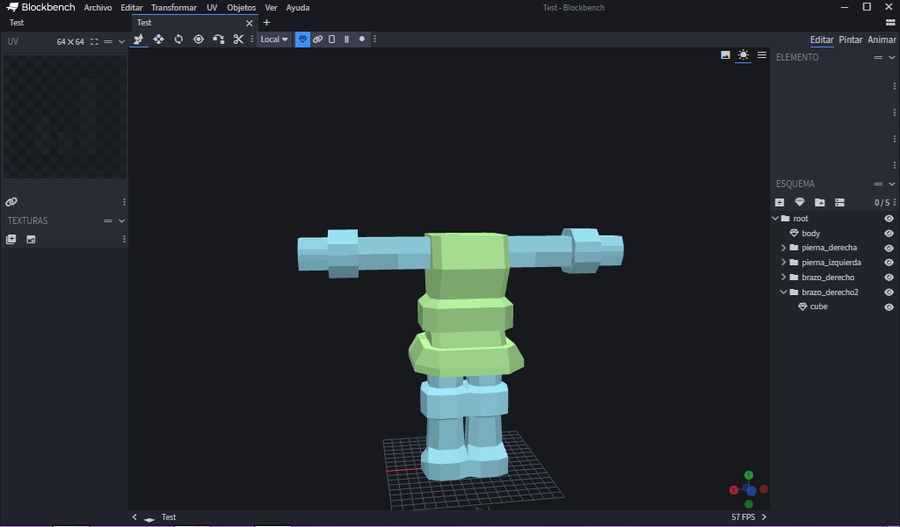Switch to the Pintar mode
This screenshot has height=527, width=900.
(851, 40)
